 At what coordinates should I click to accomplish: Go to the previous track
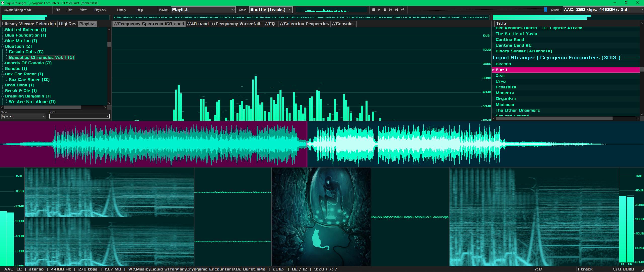click(x=391, y=10)
